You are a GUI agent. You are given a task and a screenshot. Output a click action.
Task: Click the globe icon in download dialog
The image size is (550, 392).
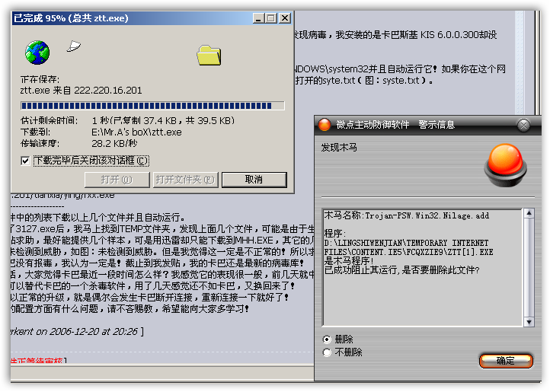(37, 53)
